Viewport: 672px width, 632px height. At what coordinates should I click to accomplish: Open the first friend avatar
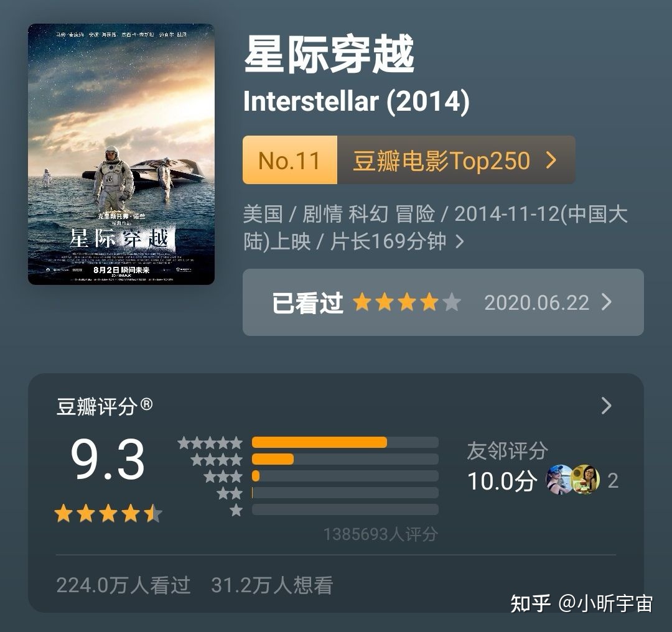558,480
